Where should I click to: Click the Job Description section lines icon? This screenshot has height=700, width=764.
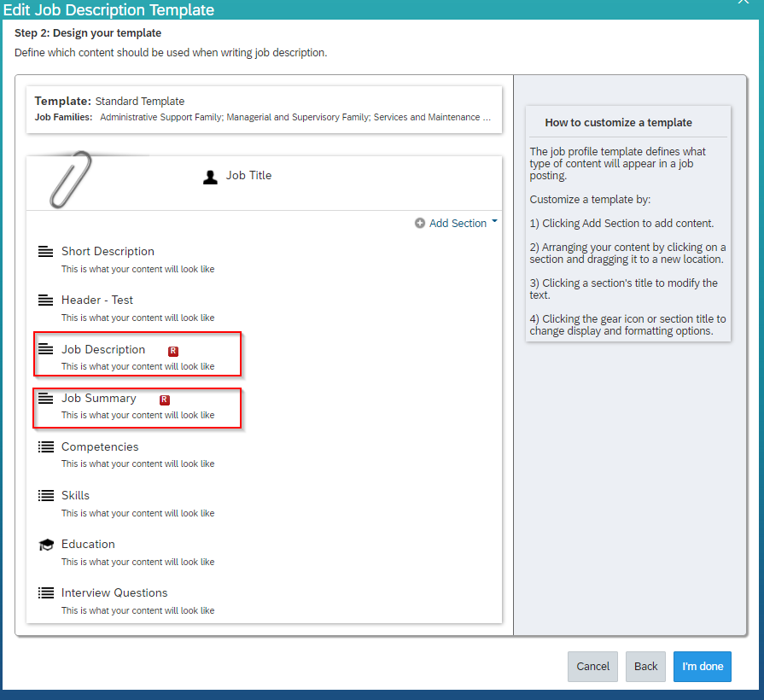tap(45, 349)
